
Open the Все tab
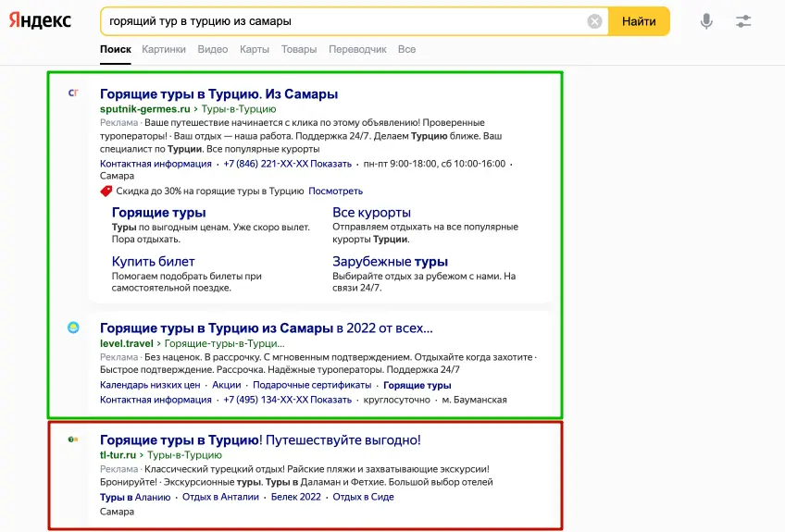406,50
